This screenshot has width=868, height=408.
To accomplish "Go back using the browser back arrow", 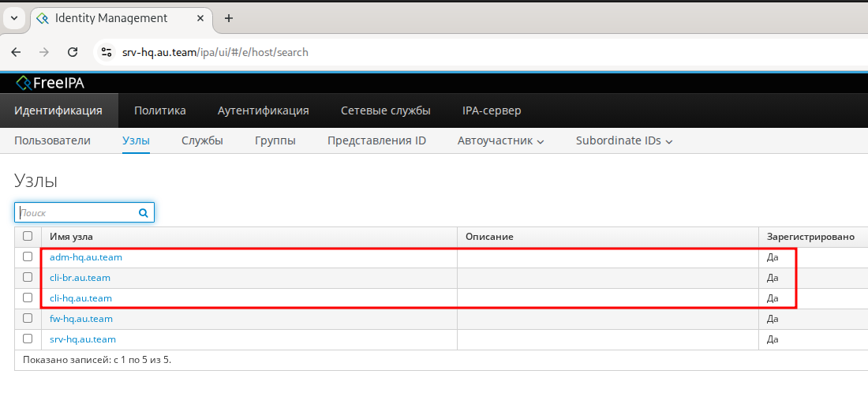I will [x=17, y=52].
